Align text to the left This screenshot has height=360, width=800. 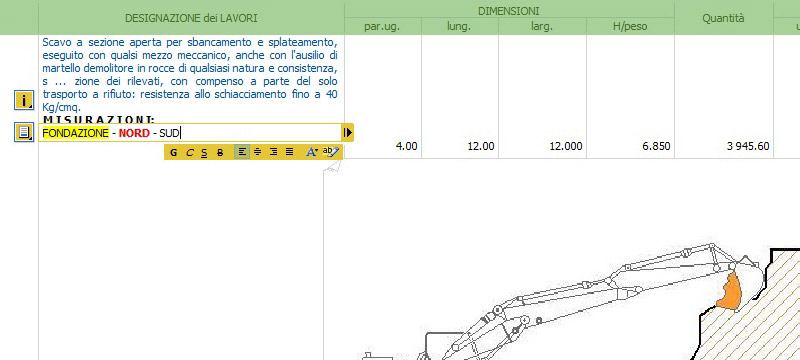[242, 152]
